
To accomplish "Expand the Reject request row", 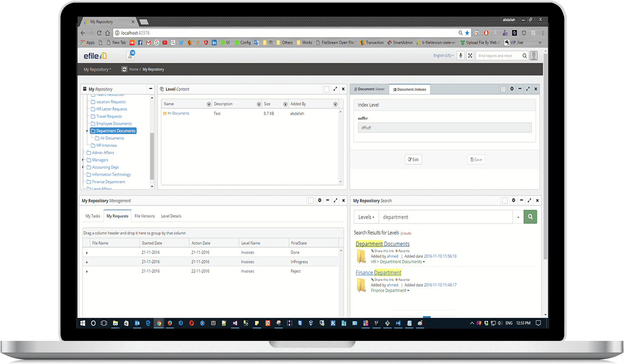I will click(x=87, y=271).
